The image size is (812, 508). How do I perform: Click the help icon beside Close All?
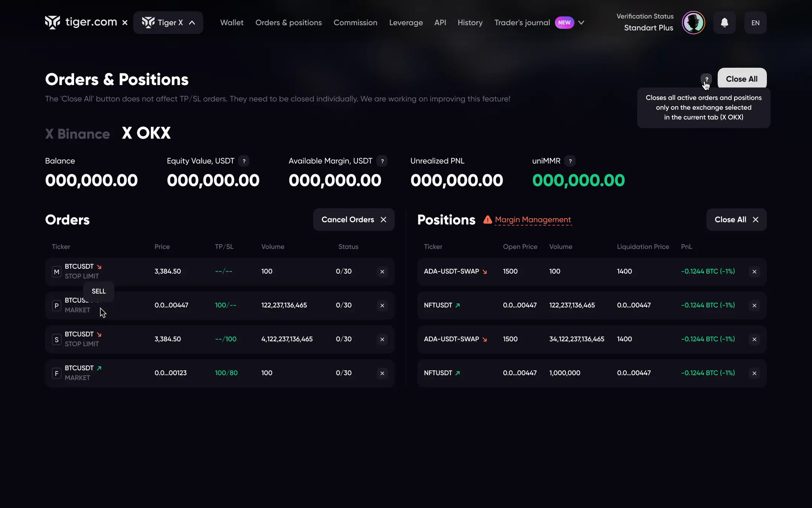(x=706, y=79)
